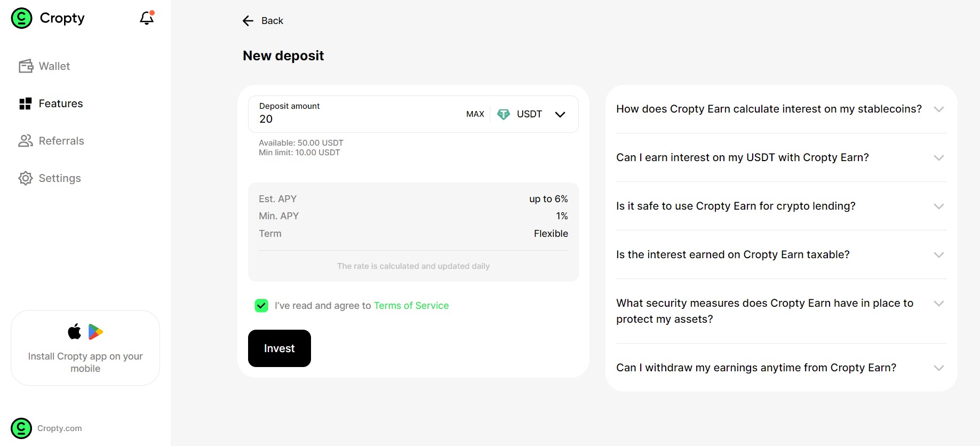980x446 pixels.
Task: Click the USDT Tether coin icon
Action: 504,114
